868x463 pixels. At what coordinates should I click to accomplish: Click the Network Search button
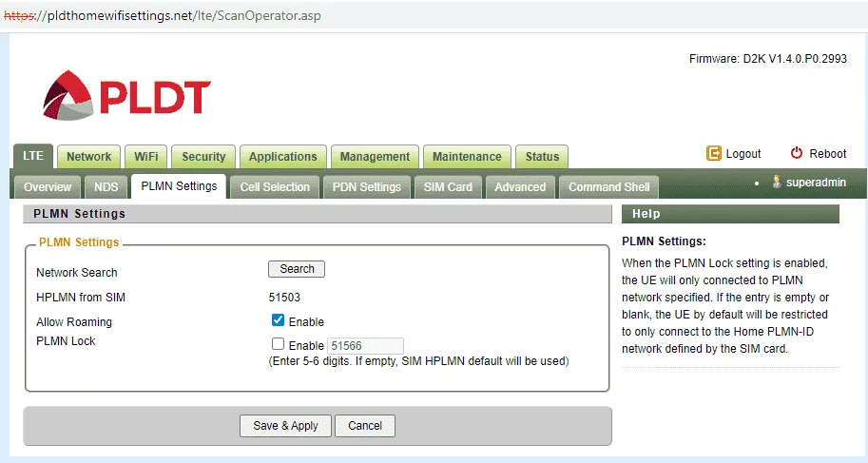[x=297, y=269]
